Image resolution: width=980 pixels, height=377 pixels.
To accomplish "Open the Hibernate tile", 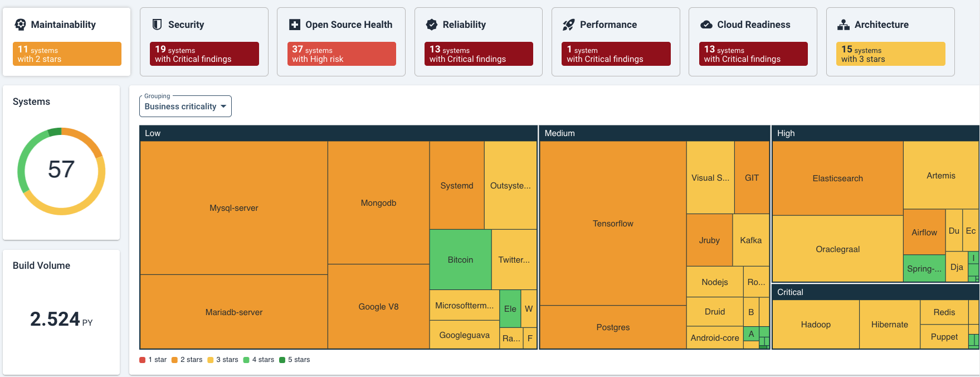I will point(890,325).
